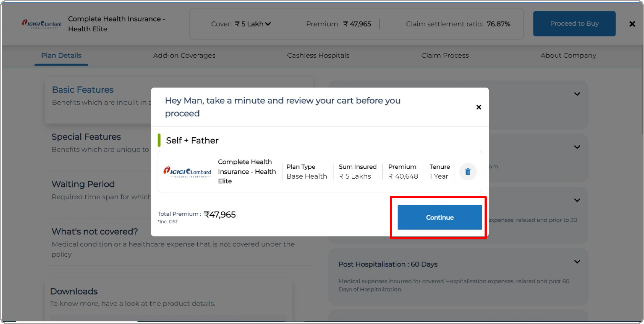Click Complete Health Insurance - Health Elite header title
This screenshot has height=324, width=644.
tap(117, 24)
